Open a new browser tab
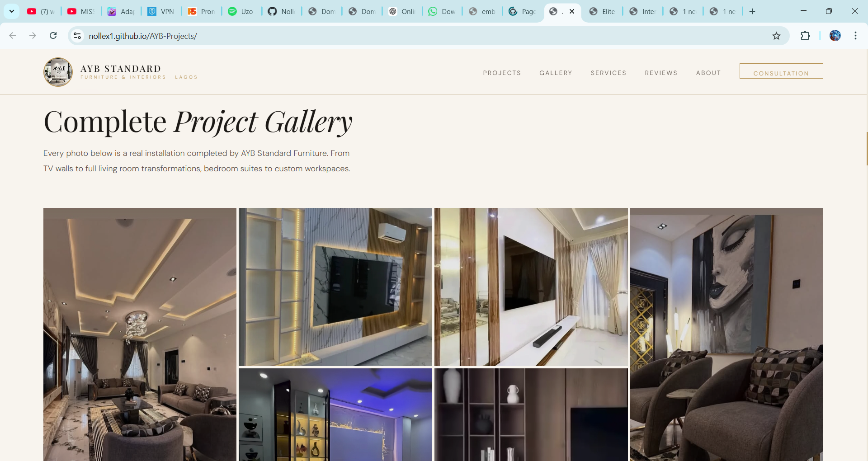868x461 pixels. click(x=752, y=11)
